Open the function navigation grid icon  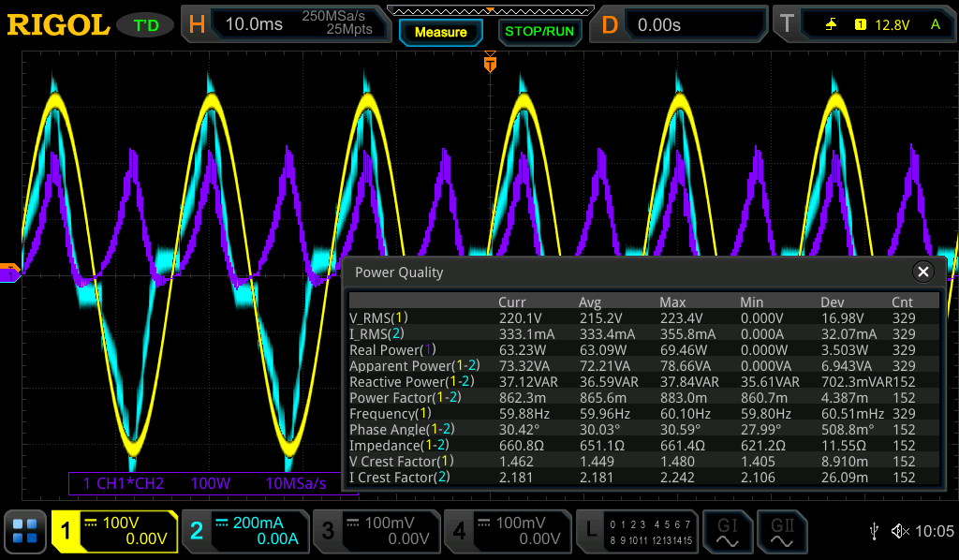tap(25, 531)
